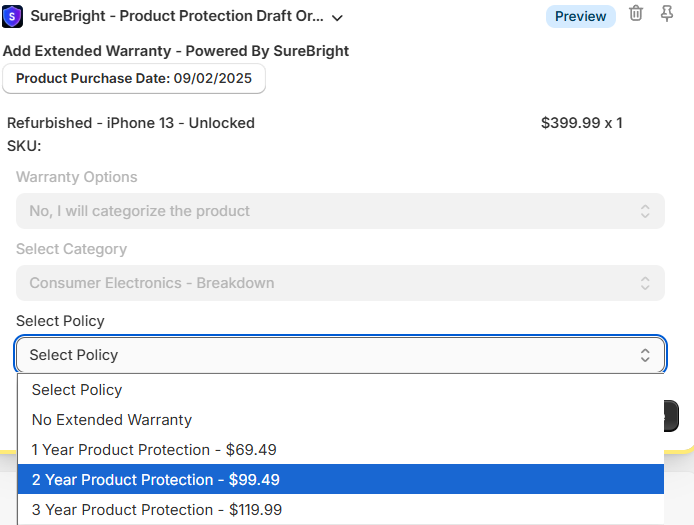Image resolution: width=694 pixels, height=525 pixels.
Task: Click the Refurbished iPhone 13 product name
Action: 131,123
